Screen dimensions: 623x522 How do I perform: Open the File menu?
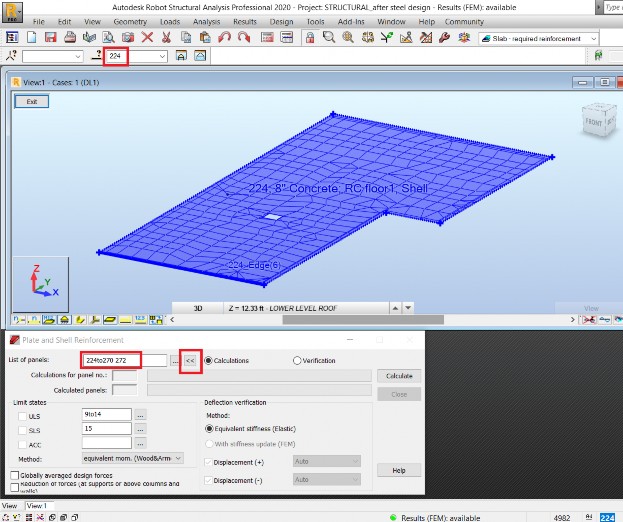39,22
